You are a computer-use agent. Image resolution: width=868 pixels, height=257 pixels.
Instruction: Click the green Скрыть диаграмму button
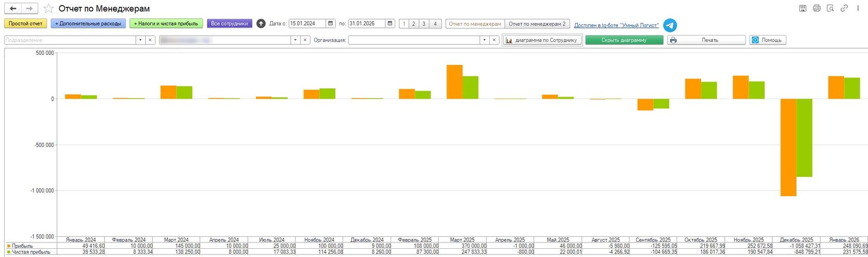click(624, 40)
